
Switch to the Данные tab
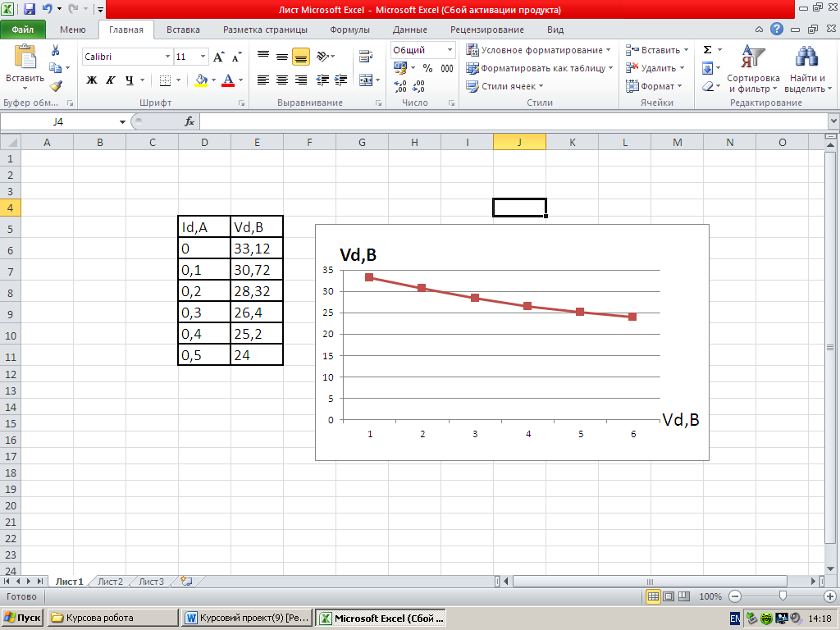pos(410,30)
